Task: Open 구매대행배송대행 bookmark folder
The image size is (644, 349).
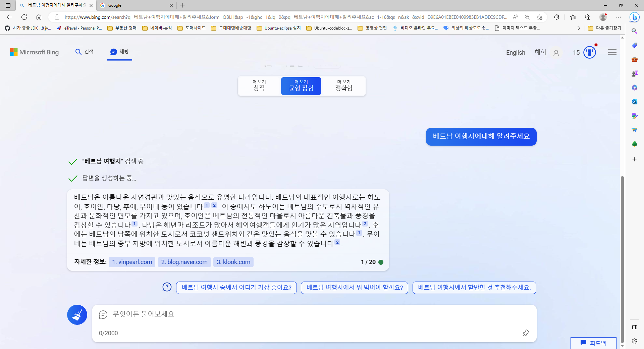Action: pos(231,28)
